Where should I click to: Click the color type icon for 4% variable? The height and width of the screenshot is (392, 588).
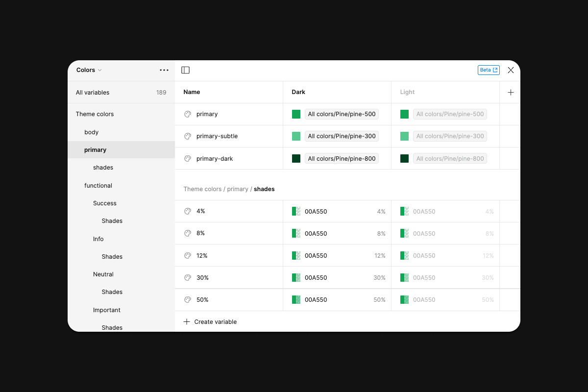click(x=187, y=211)
